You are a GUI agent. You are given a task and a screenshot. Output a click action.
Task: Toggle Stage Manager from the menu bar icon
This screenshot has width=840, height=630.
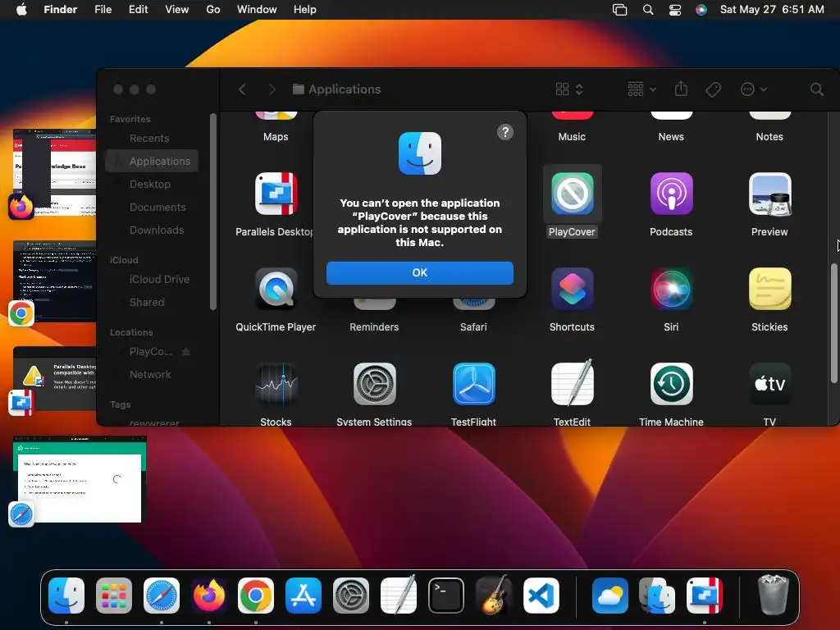(620, 10)
